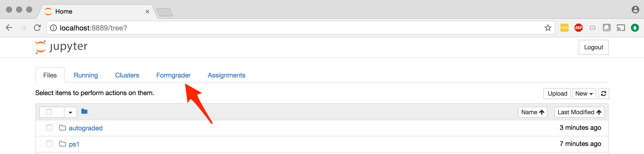Open the New notebook dropdown
The width and height of the screenshot is (644, 154).
coord(584,94)
